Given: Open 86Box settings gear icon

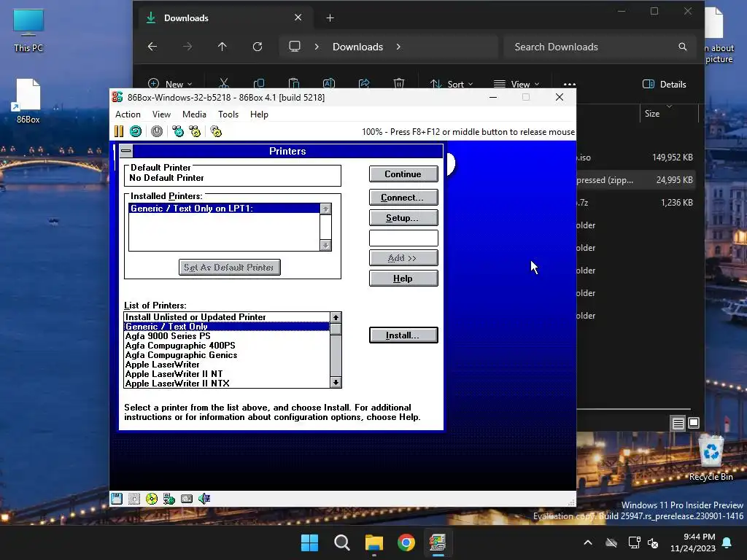Looking at the screenshot, I should pyautogui.click(x=216, y=131).
